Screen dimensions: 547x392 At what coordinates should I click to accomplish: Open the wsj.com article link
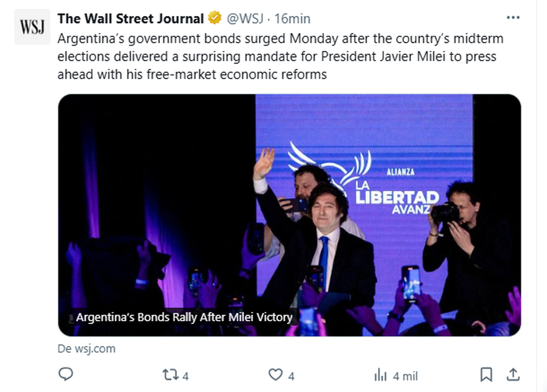point(87,349)
